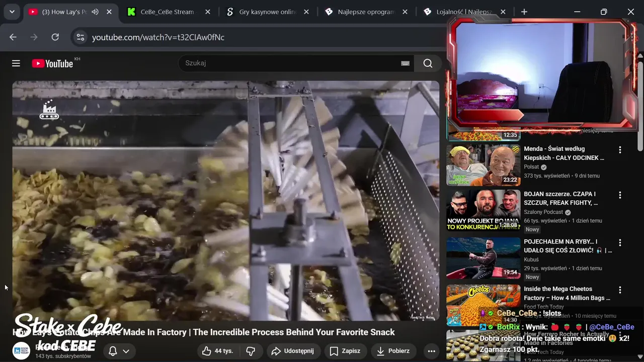Save the video with Zapisz
Viewport: 644px width, 362px height.
click(345, 351)
